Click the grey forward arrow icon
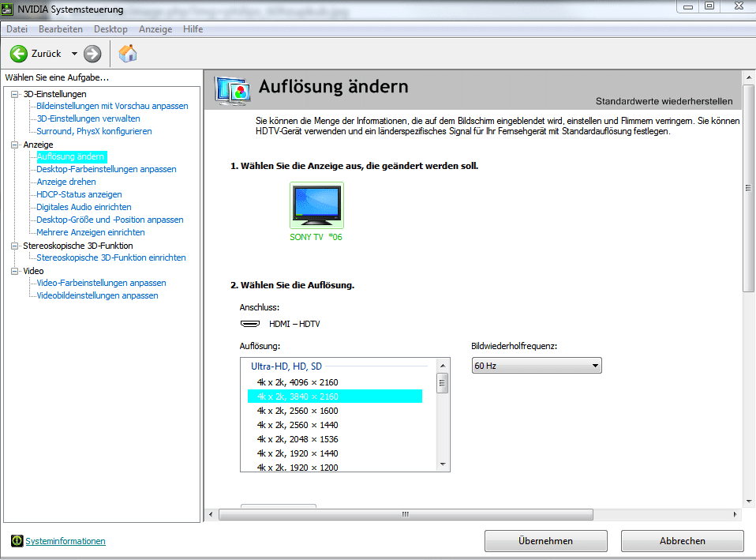The width and height of the screenshot is (756, 560). pos(92,54)
